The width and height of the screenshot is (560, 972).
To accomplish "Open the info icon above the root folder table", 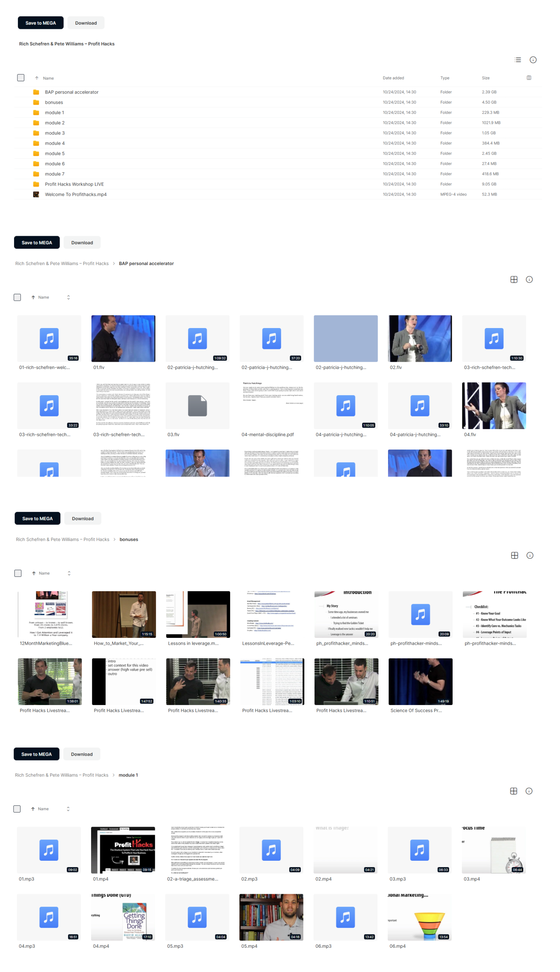I will point(533,60).
